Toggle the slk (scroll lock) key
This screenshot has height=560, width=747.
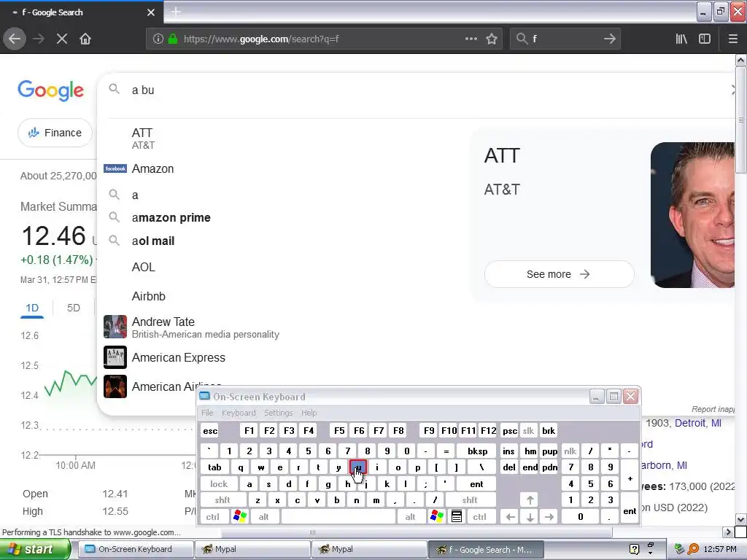pos(528,431)
